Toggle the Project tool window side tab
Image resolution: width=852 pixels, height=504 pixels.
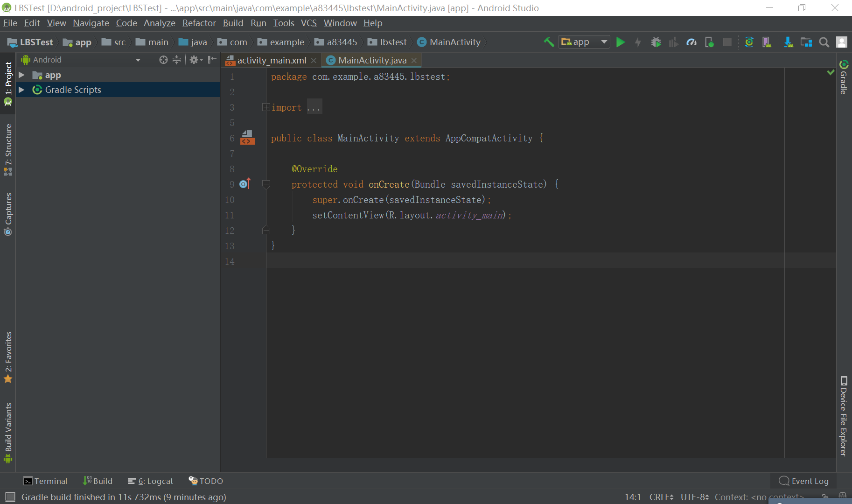8,84
